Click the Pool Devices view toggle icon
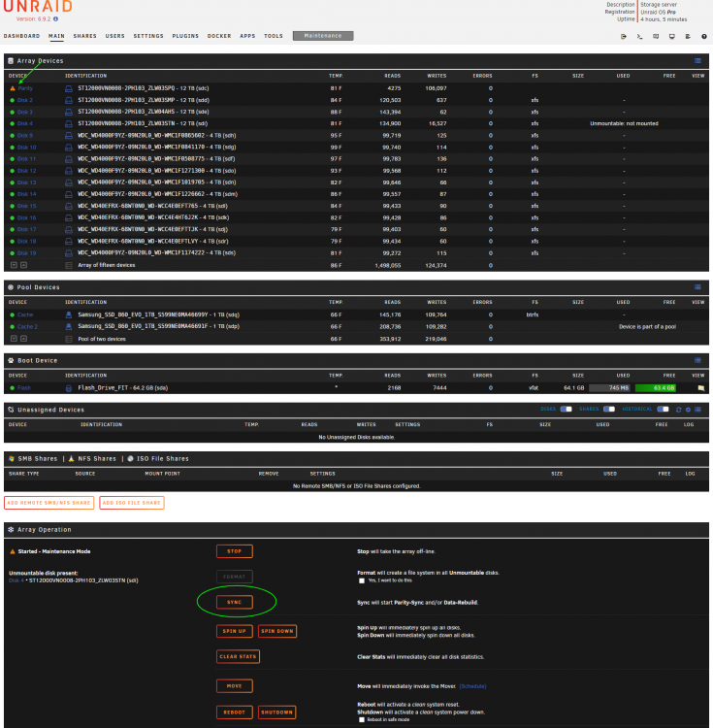This screenshot has height=728, width=713. [x=697, y=287]
